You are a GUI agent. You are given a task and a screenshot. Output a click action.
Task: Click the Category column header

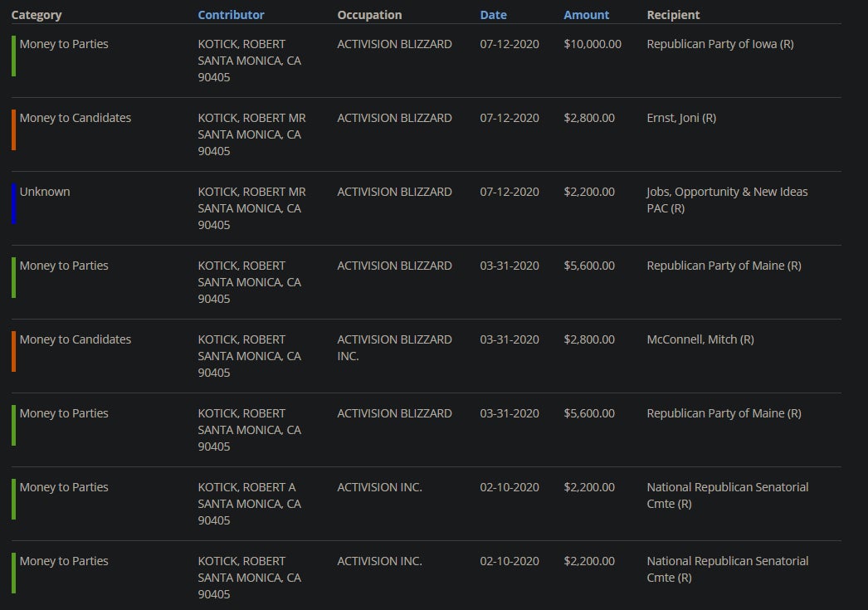pyautogui.click(x=37, y=15)
